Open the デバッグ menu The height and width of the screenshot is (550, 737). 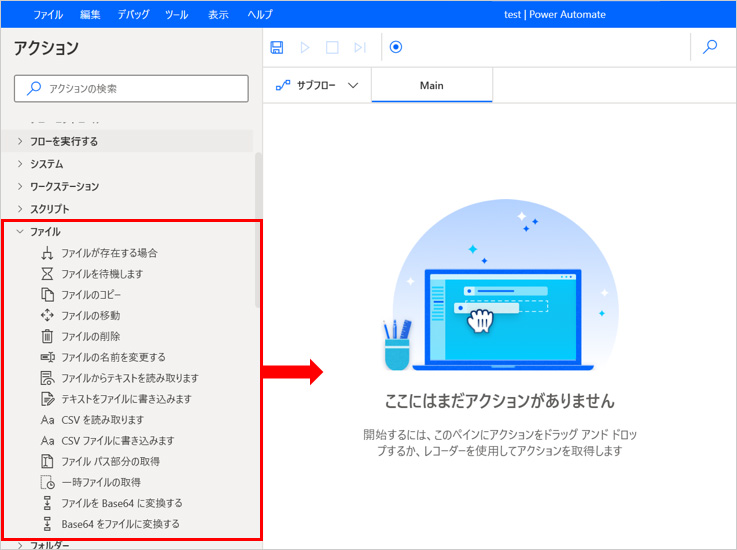click(x=134, y=15)
